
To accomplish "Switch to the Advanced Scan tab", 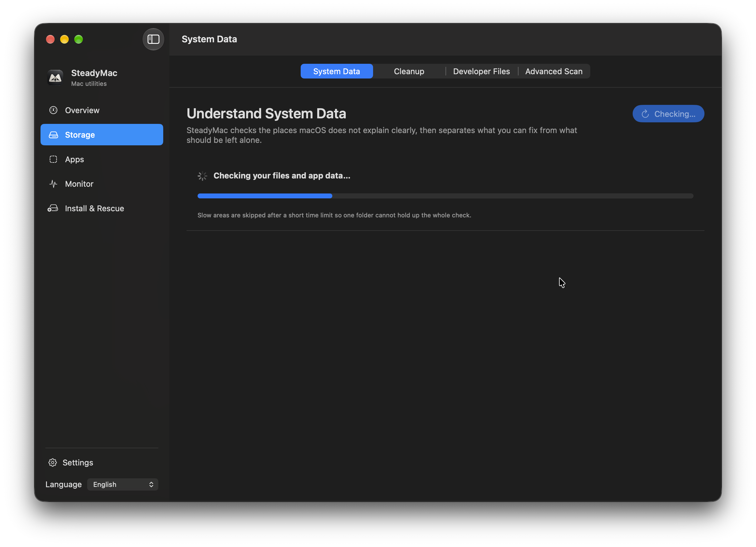I will point(554,71).
